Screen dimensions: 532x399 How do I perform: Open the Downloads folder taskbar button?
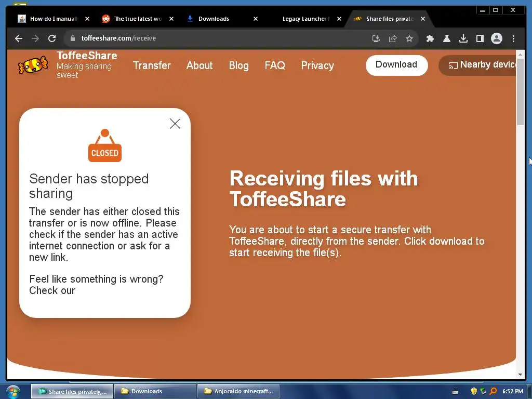pos(155,391)
